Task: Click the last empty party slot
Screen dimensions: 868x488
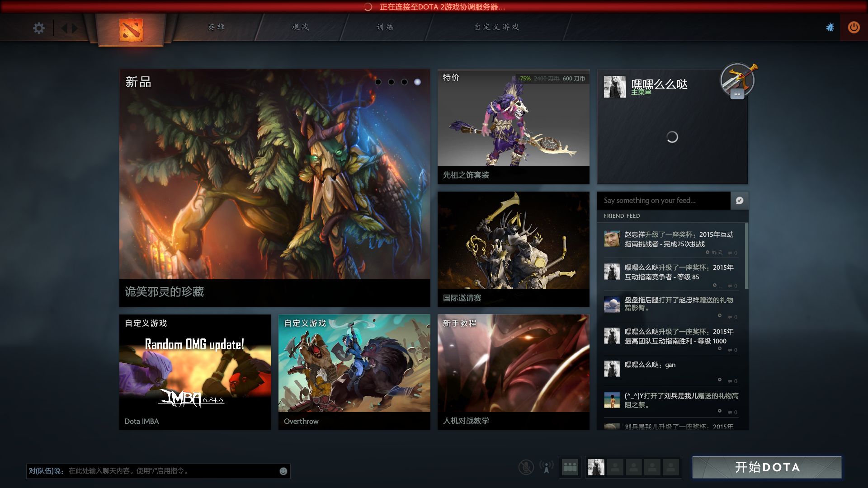Action: (671, 467)
